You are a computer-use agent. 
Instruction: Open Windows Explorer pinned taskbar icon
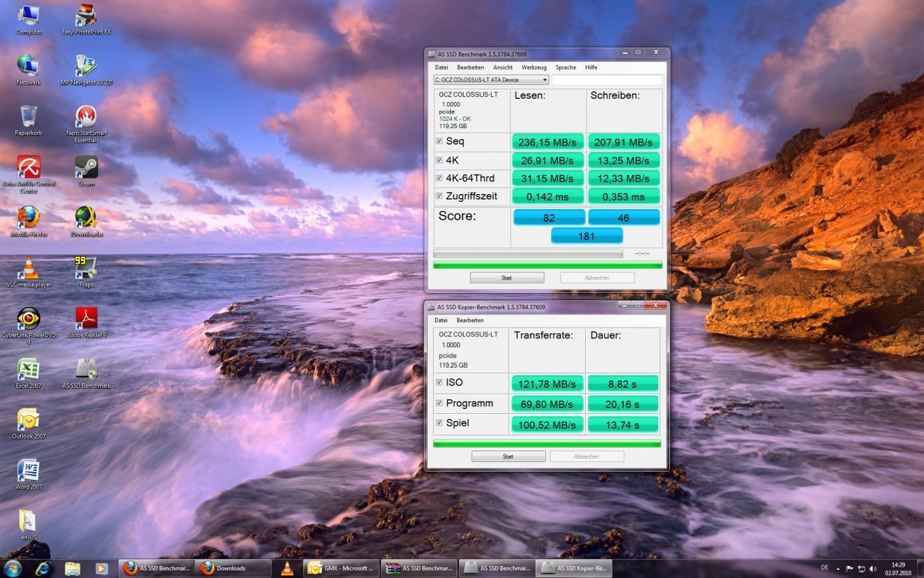[x=72, y=568]
